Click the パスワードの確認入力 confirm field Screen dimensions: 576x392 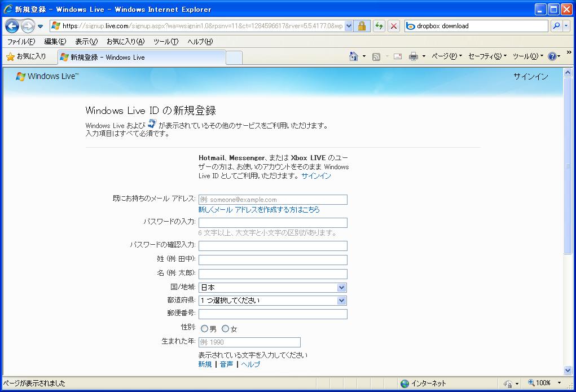click(272, 246)
